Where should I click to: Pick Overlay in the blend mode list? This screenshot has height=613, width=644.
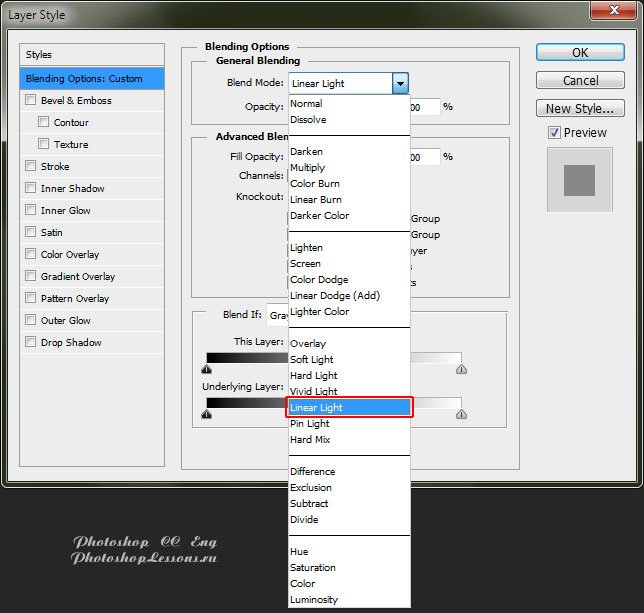tap(308, 344)
